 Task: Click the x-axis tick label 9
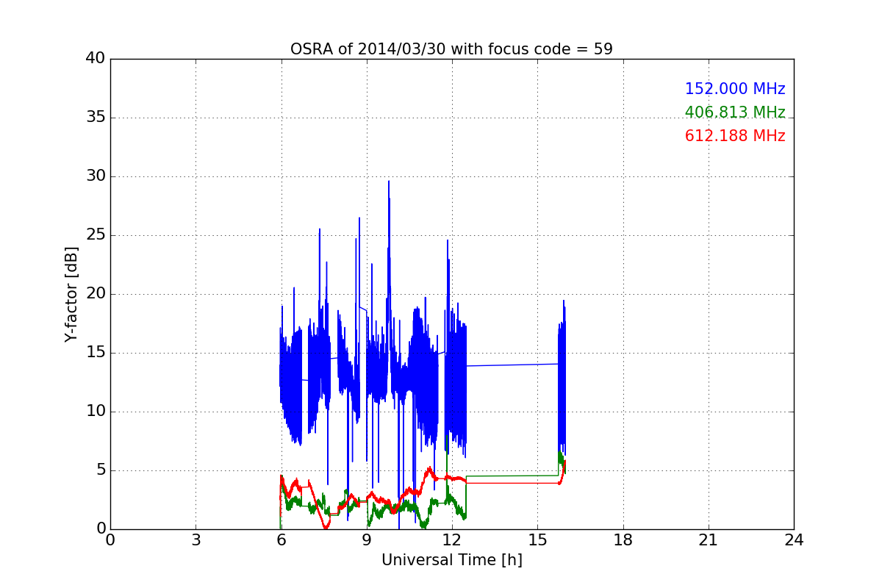(x=367, y=539)
